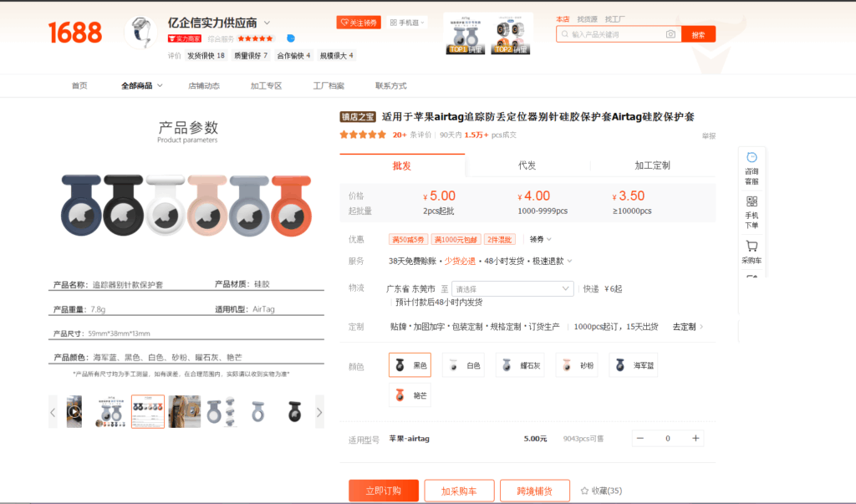Click the 举报 report link
The height and width of the screenshot is (504, 856).
[x=709, y=136]
